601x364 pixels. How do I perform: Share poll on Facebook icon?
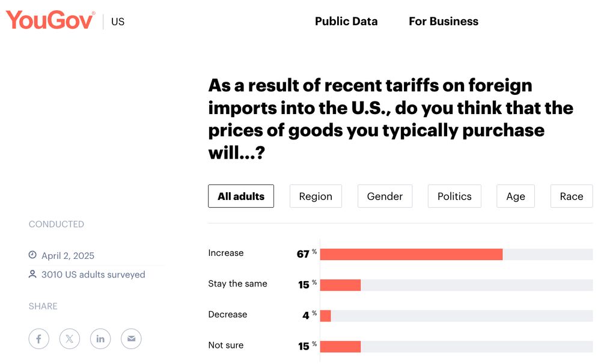click(x=38, y=339)
